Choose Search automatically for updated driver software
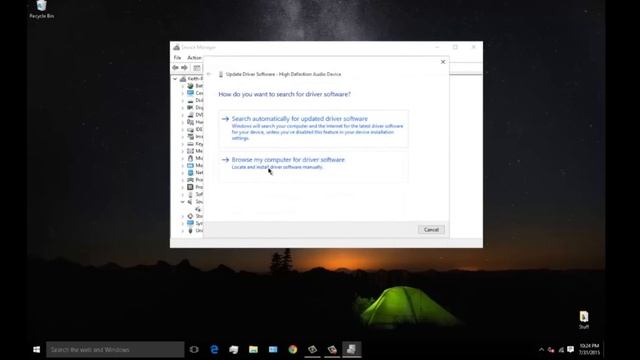Image resolution: width=640 pixels, height=360 pixels. click(313, 128)
